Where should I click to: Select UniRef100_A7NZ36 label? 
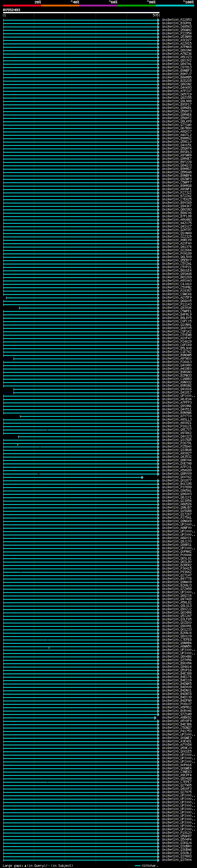click(x=176, y=54)
